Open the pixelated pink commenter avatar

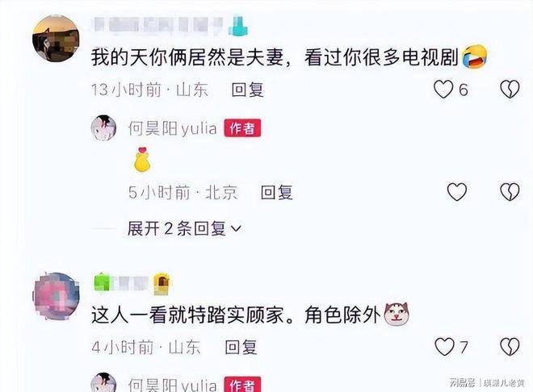click(x=56, y=296)
